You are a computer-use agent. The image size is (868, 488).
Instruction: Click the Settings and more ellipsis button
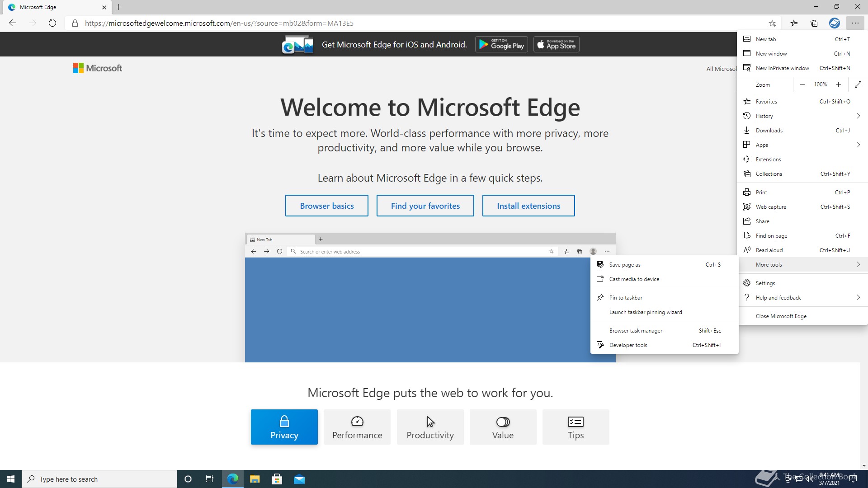(855, 23)
